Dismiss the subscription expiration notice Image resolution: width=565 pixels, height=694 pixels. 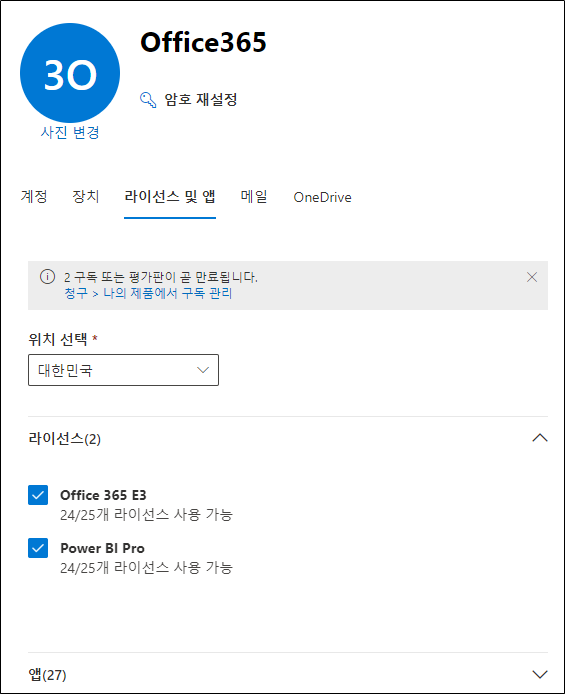pyautogui.click(x=532, y=277)
